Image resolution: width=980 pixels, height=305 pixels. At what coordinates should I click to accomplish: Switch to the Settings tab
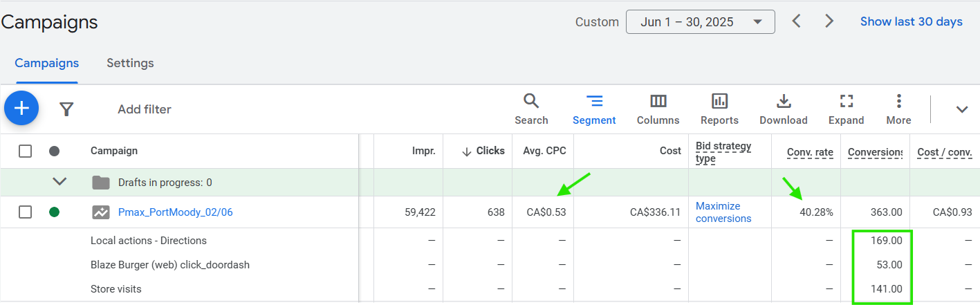(130, 63)
